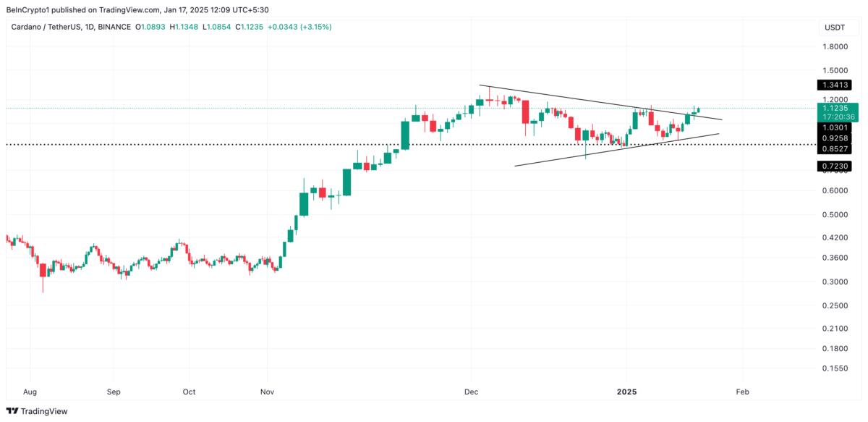This screenshot has width=868, height=422.
Task: Click the Aug marker on time axis
Action: (30, 392)
